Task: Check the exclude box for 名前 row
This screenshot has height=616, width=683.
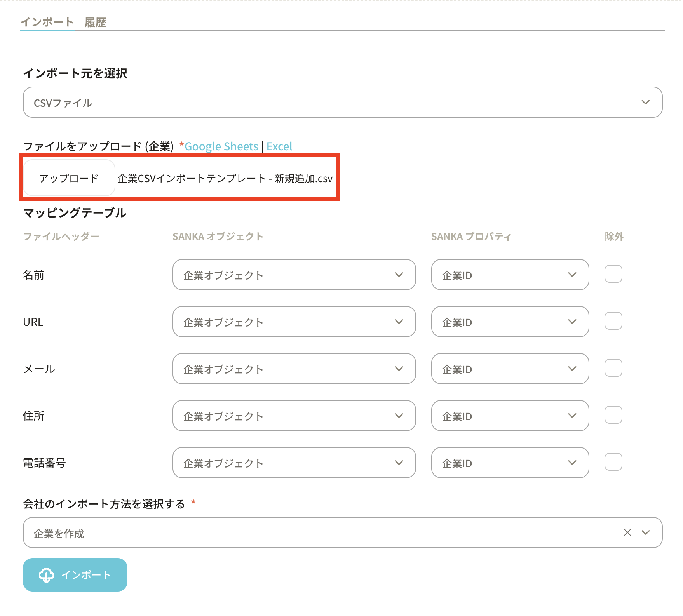Action: click(613, 274)
